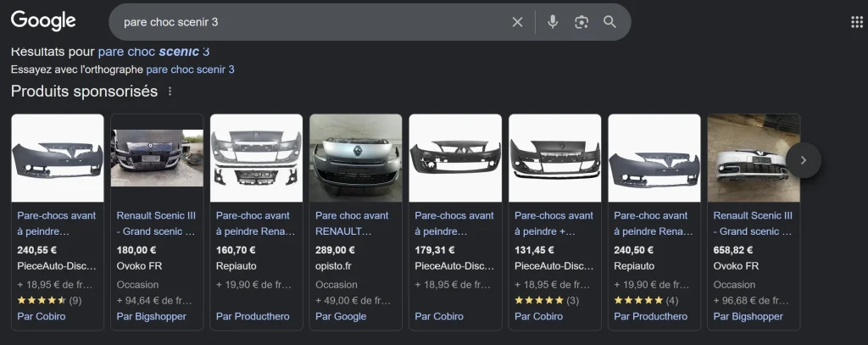
Task: Open the Google homepage logo
Action: click(x=43, y=21)
